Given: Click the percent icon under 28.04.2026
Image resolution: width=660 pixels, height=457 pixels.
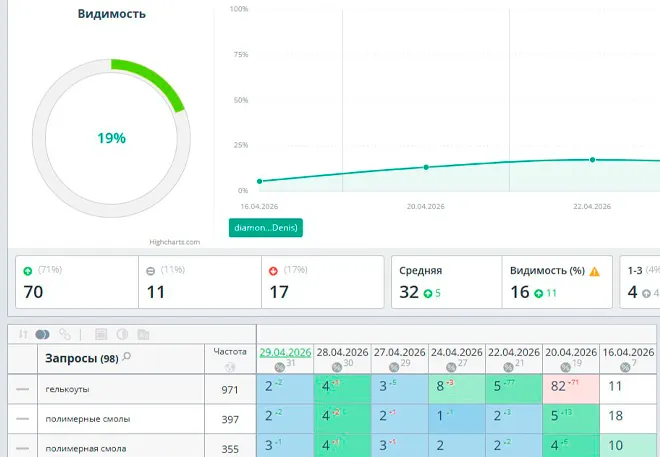Looking at the screenshot, I should [x=336, y=367].
